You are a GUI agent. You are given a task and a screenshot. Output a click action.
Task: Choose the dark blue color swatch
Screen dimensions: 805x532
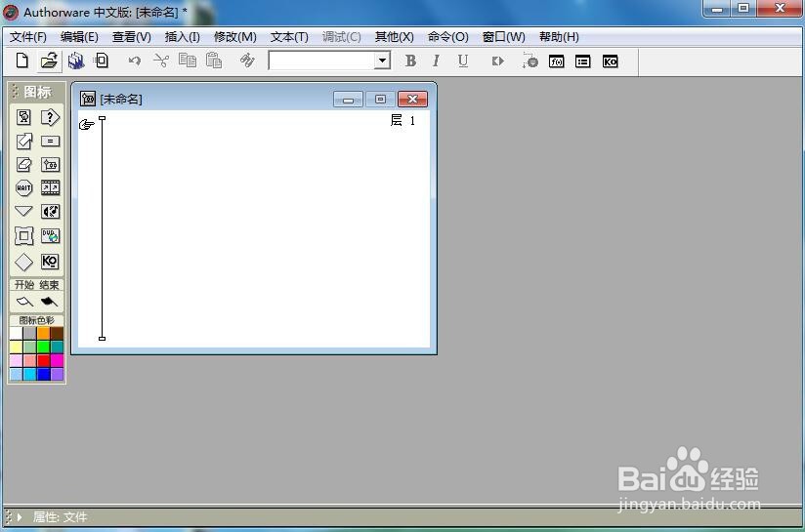pos(44,374)
